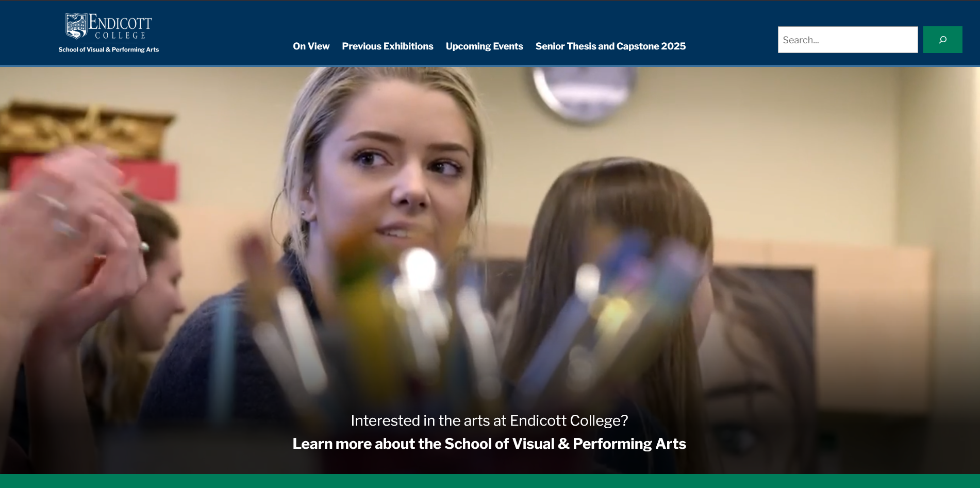Click the green search magnifier button
Image resolution: width=980 pixels, height=488 pixels.
[x=942, y=40]
